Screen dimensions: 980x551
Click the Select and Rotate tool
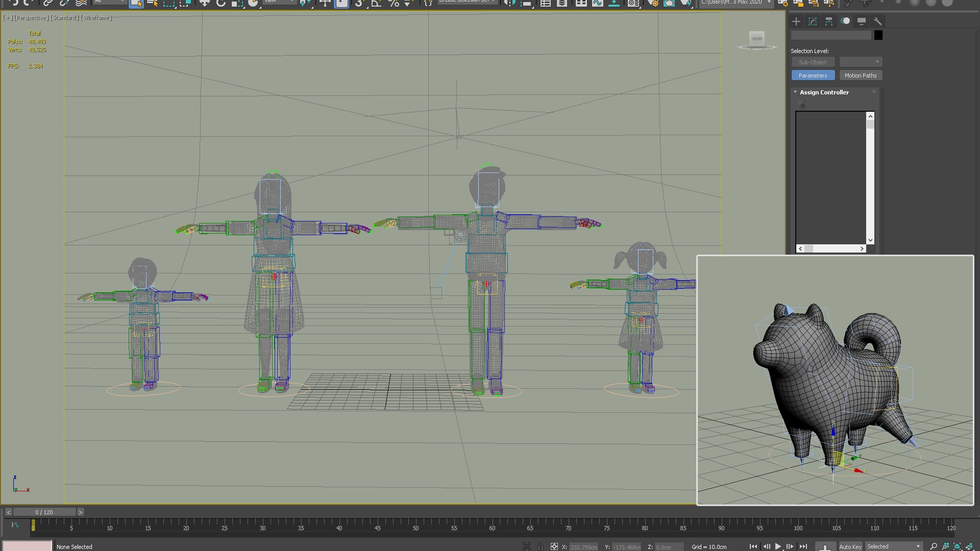pos(220,3)
